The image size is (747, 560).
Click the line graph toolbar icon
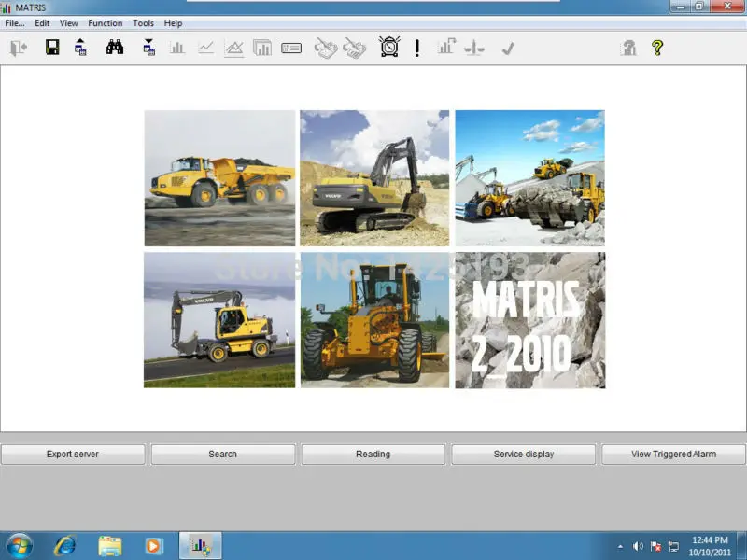point(205,48)
